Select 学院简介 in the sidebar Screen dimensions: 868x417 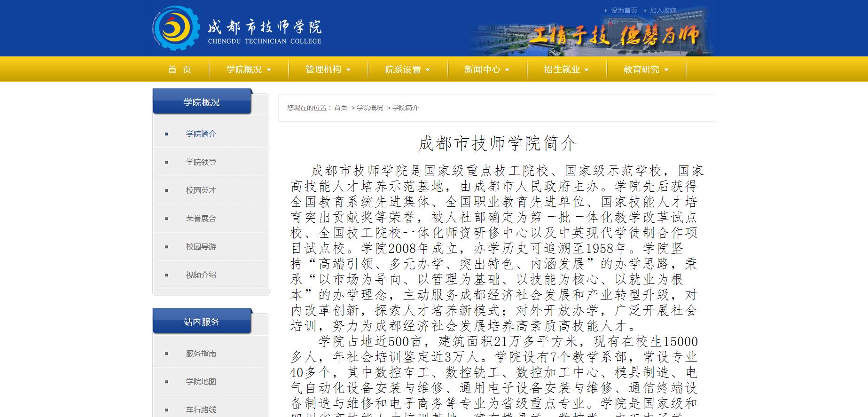201,134
